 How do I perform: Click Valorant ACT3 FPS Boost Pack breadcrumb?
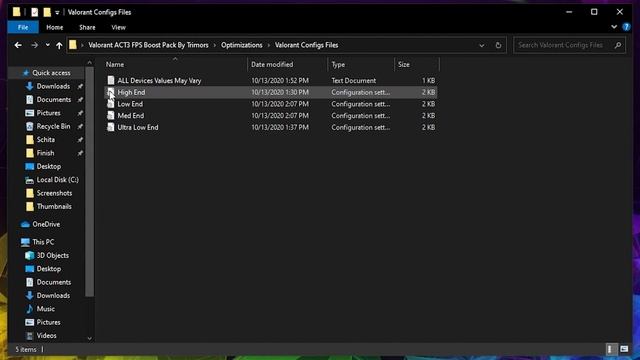pyautogui.click(x=148, y=45)
